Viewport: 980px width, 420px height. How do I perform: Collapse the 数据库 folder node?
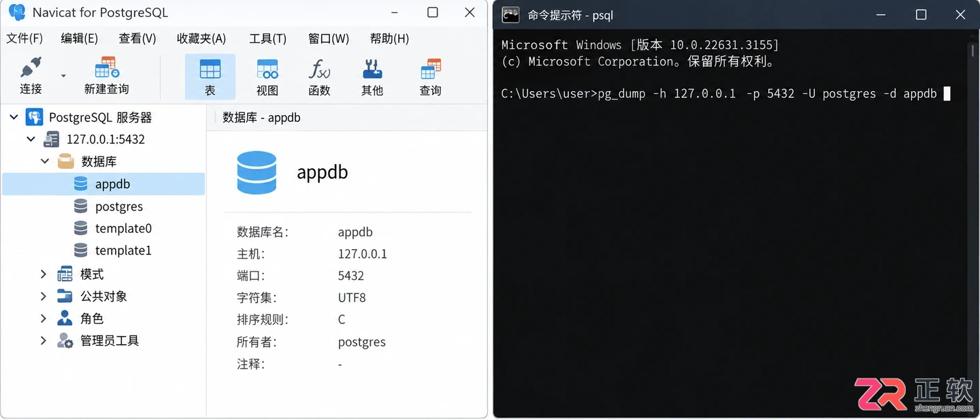click(45, 161)
